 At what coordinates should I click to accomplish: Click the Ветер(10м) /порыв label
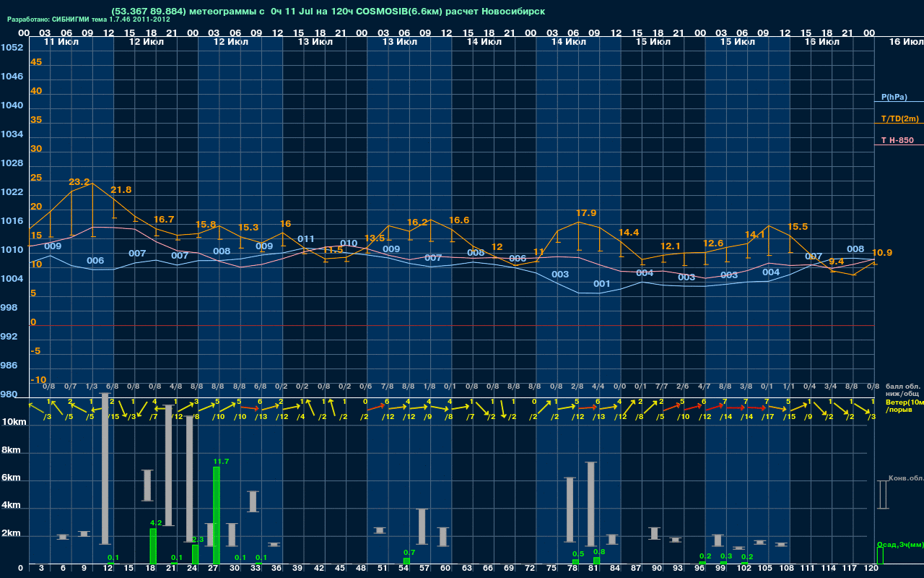pos(904,405)
